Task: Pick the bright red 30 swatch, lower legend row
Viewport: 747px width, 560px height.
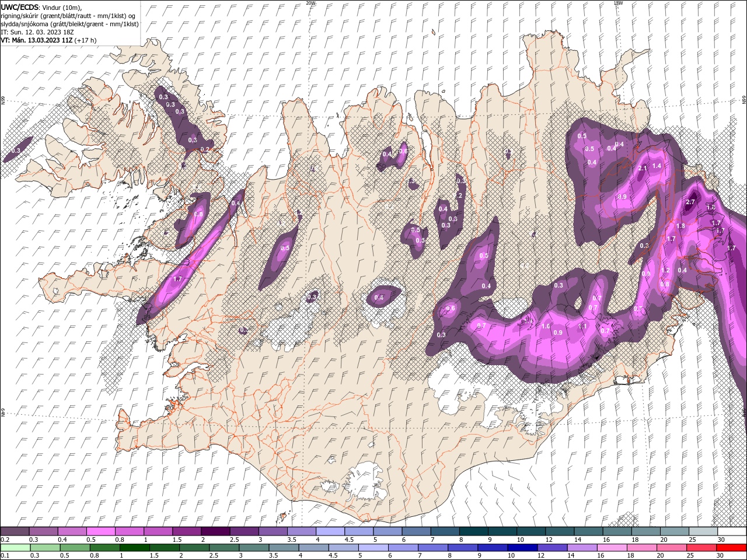Action: tap(732, 547)
